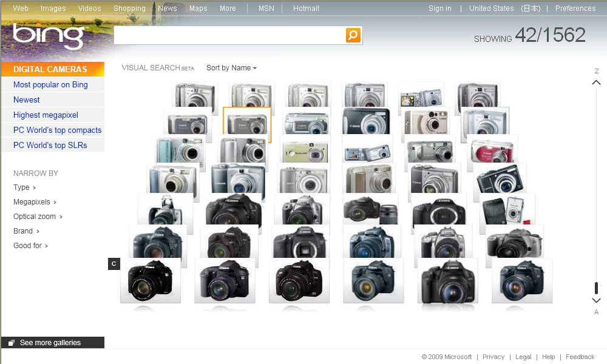The image size is (607, 364).
Task: Click Sign in link
Action: point(439,8)
